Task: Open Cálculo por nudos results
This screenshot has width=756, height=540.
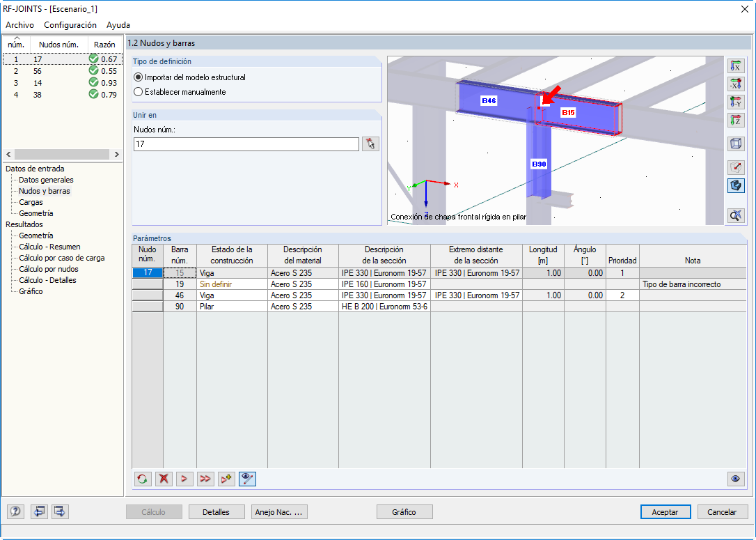Action: pyautogui.click(x=49, y=269)
